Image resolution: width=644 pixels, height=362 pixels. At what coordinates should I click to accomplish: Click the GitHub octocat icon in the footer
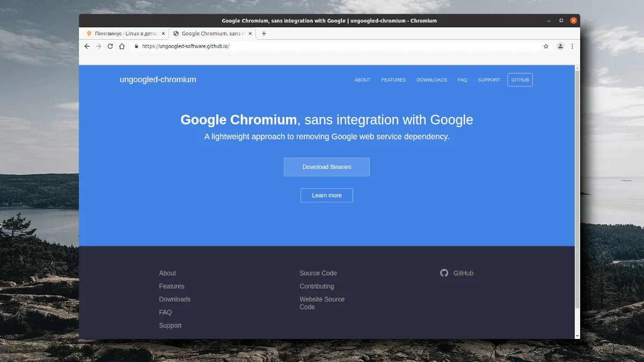point(444,273)
